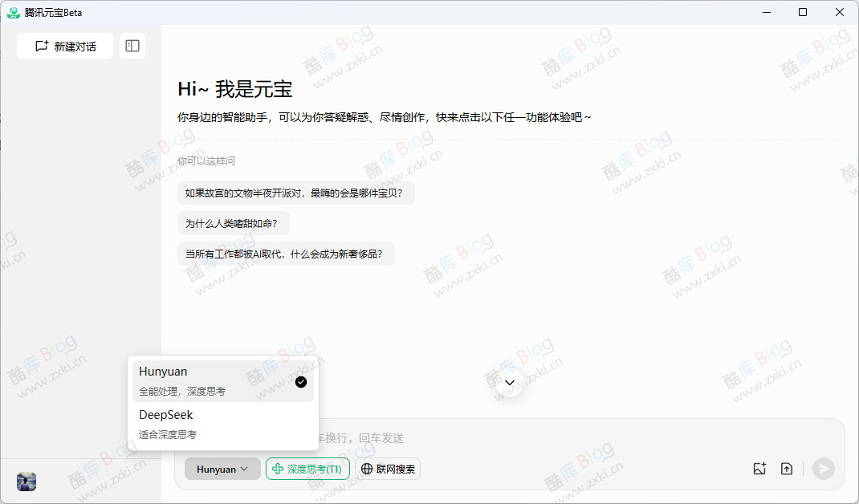Screen dimensions: 859x504
Task: Click the 故宫文物半夜开派对 prompt suggestion
Action: [295, 193]
